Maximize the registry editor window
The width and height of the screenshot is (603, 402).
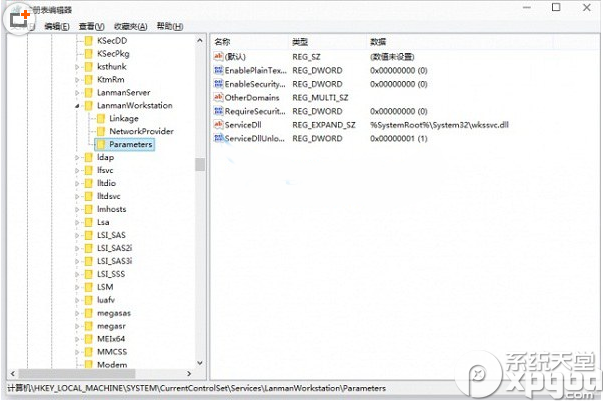556,7
